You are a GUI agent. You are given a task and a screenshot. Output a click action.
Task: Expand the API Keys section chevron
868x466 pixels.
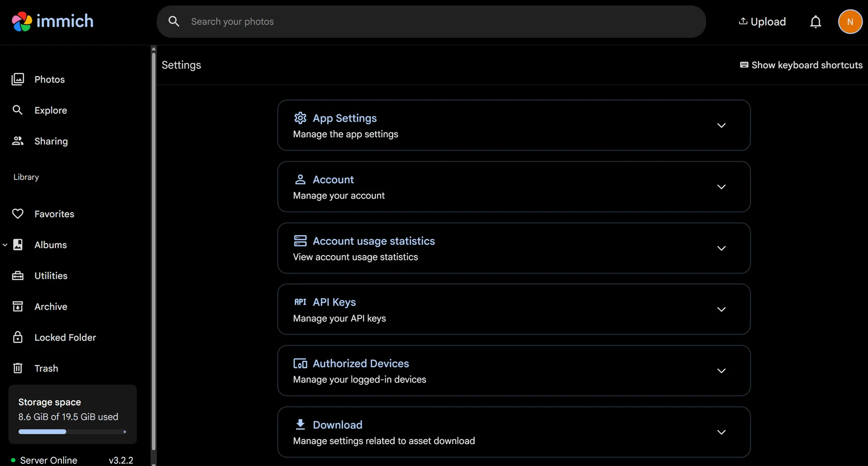tap(722, 309)
